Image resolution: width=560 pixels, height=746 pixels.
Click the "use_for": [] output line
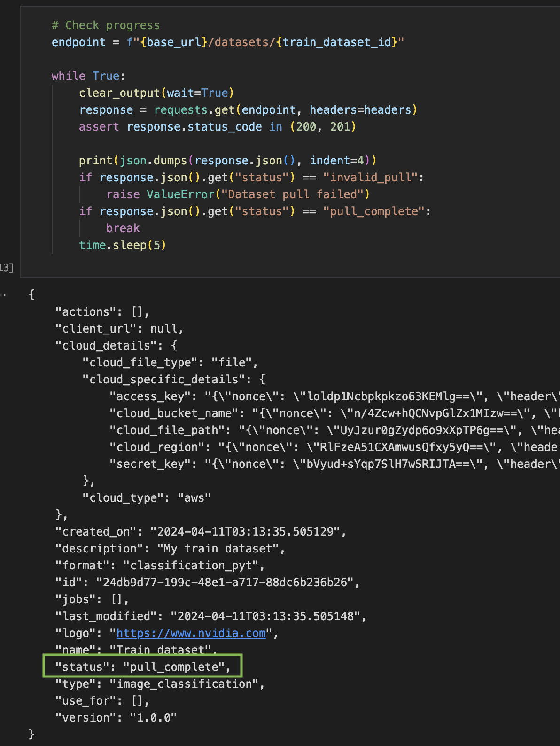pos(102,700)
